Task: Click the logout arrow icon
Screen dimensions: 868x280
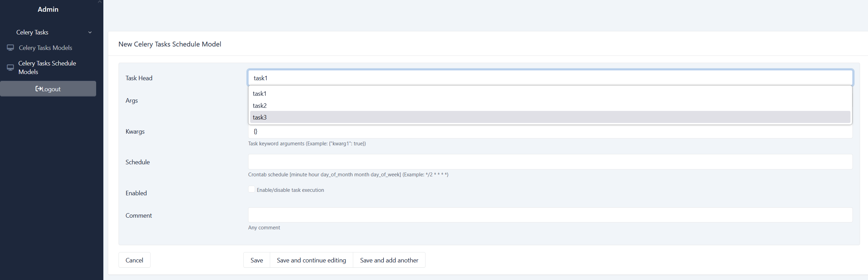Action: coord(39,89)
